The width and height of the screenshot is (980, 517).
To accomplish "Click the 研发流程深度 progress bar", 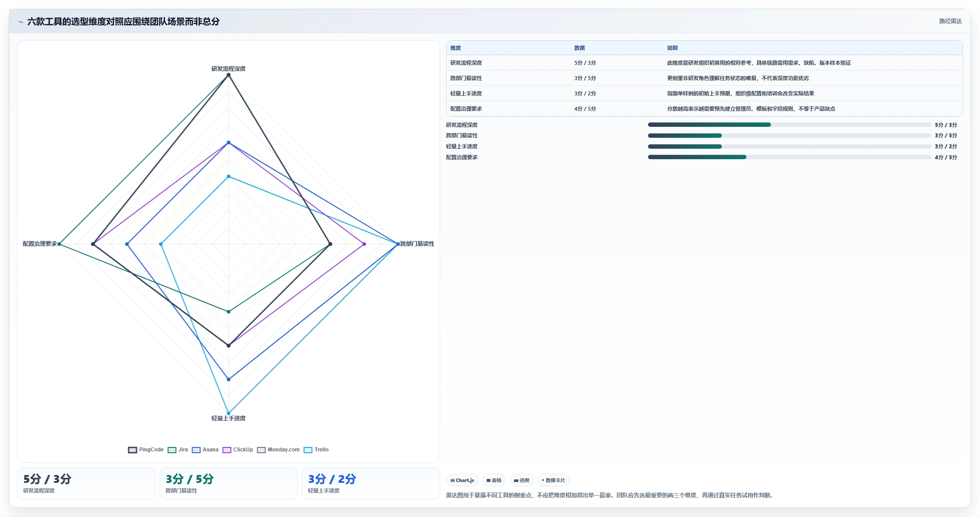I will tap(789, 125).
